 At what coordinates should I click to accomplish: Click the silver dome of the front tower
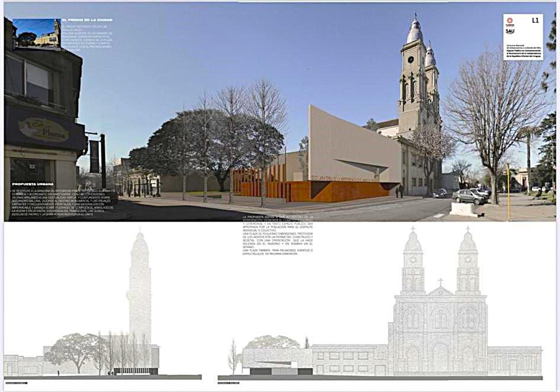click(414, 33)
